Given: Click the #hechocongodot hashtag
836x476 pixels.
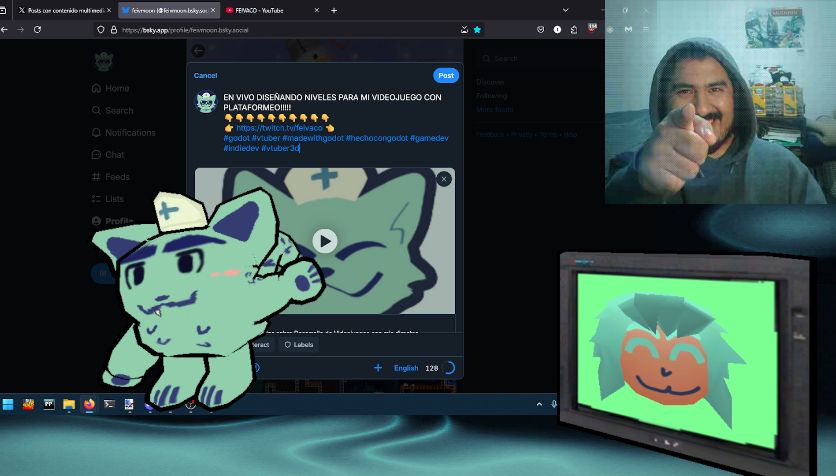Looking at the screenshot, I should [x=376, y=138].
